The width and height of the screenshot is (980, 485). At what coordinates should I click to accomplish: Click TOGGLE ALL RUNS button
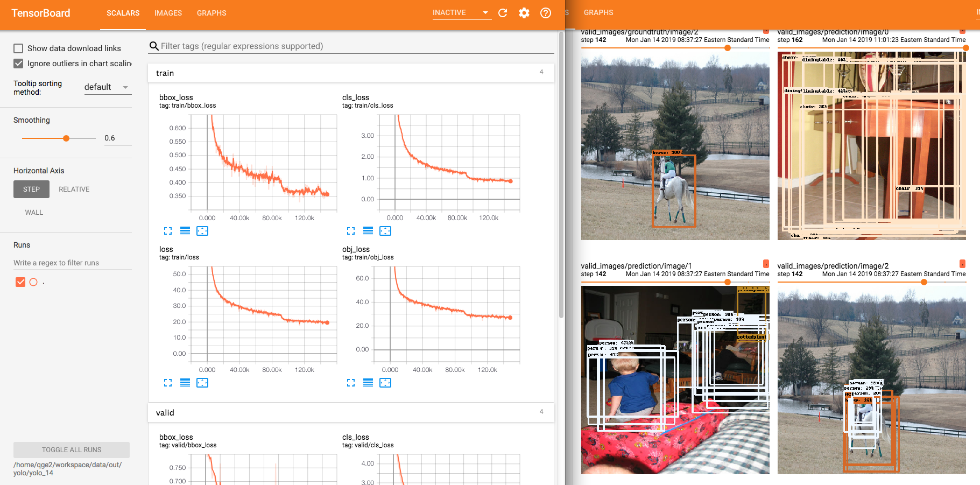72,450
